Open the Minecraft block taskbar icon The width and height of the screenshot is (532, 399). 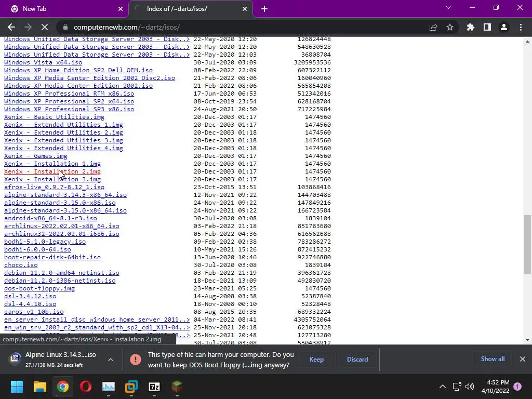(x=177, y=387)
